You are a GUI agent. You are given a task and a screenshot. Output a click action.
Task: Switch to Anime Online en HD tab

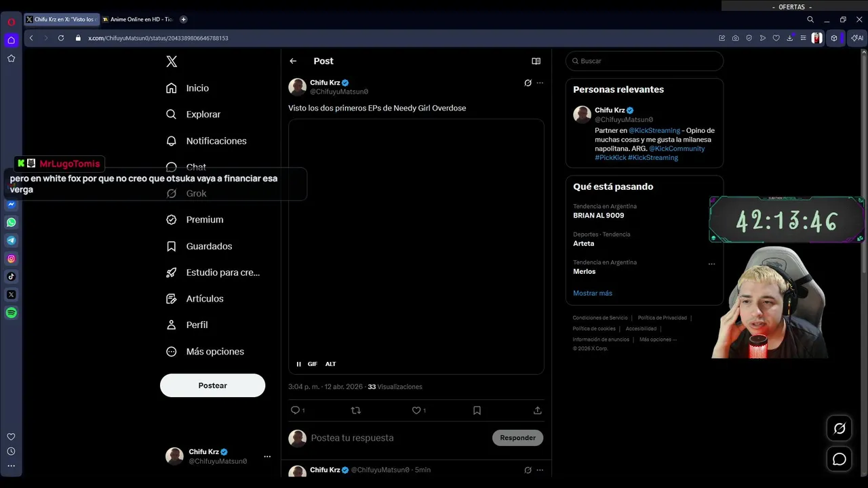[x=138, y=20]
